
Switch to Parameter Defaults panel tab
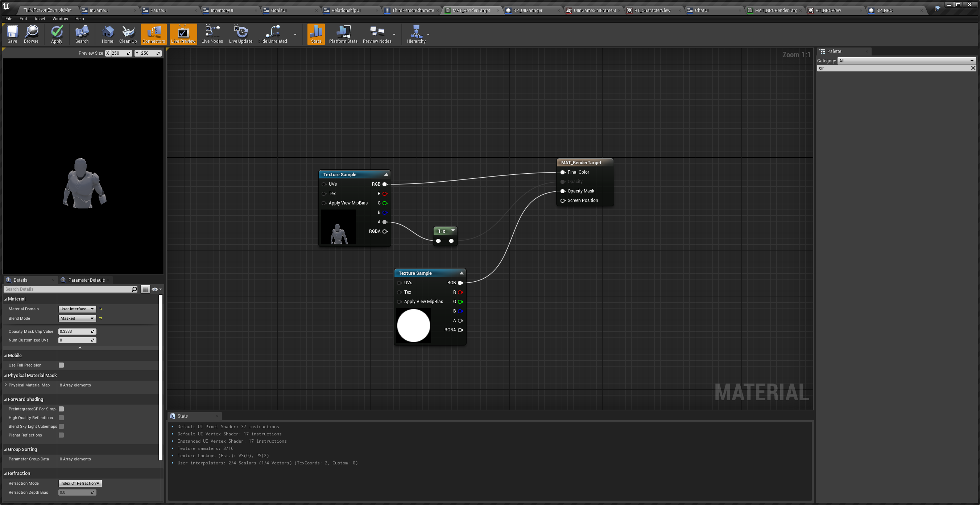coord(86,280)
